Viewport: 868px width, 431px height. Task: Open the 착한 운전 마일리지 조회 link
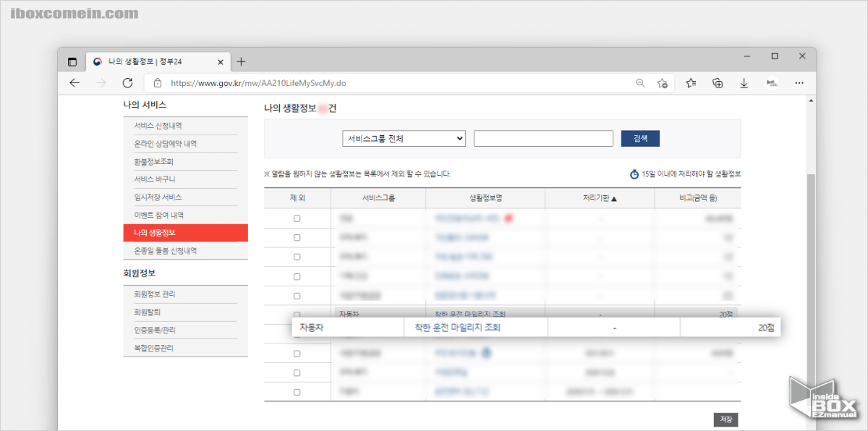tap(485, 327)
